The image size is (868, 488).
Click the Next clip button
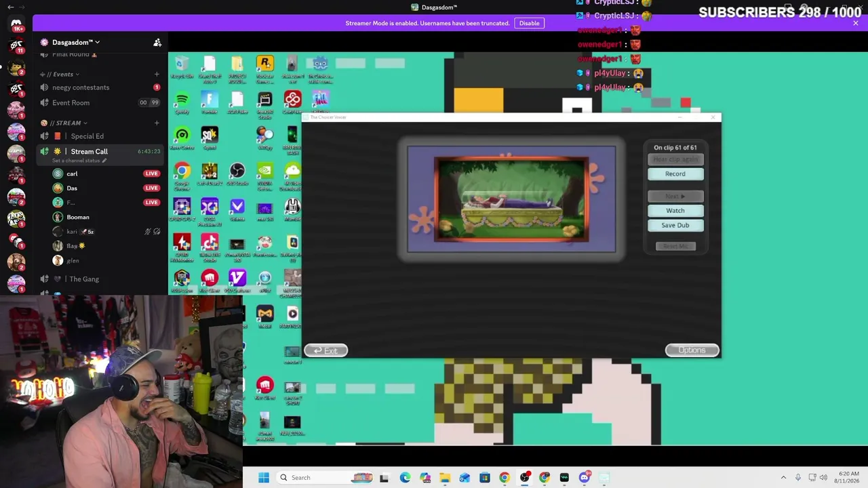click(x=675, y=197)
